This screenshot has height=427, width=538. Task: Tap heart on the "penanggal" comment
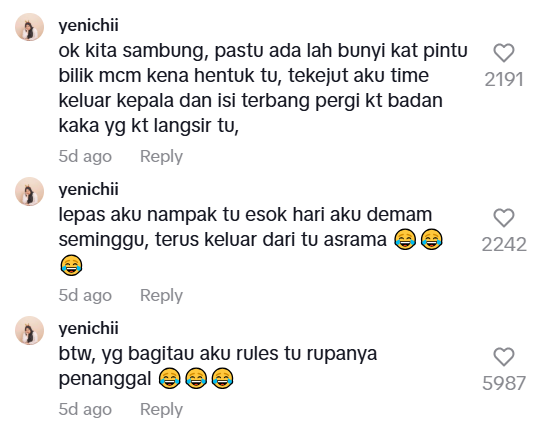coord(504,357)
